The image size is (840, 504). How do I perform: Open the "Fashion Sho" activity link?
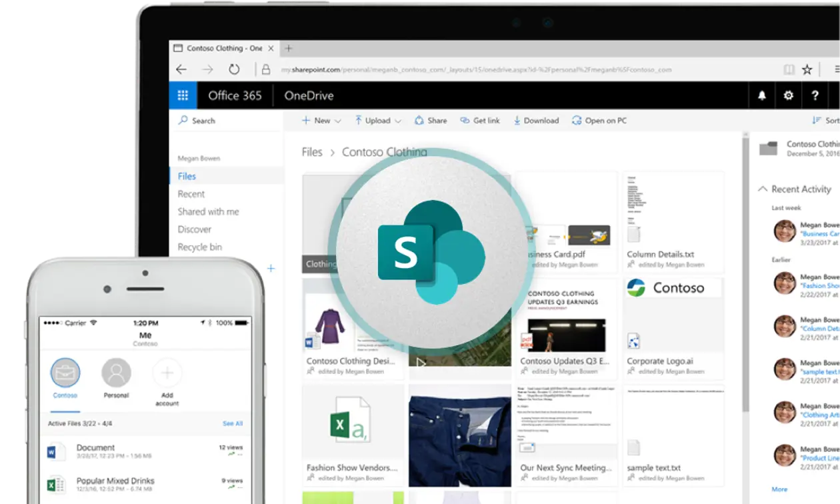[x=820, y=285]
